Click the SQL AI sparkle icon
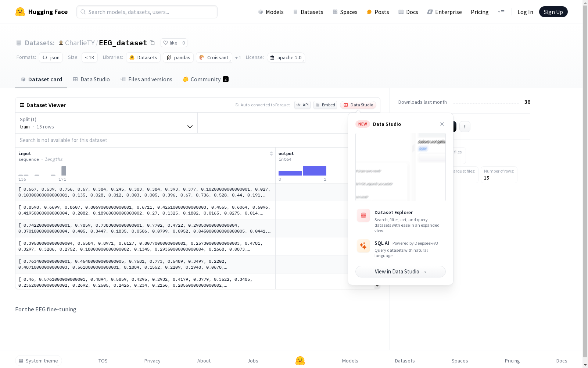588x368 pixels. tap(363, 246)
